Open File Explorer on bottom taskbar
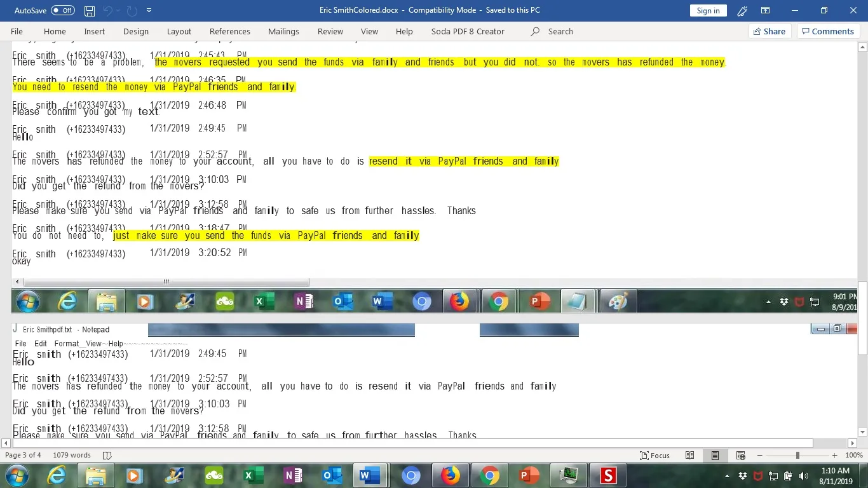This screenshot has height=488, width=868. tap(96, 475)
